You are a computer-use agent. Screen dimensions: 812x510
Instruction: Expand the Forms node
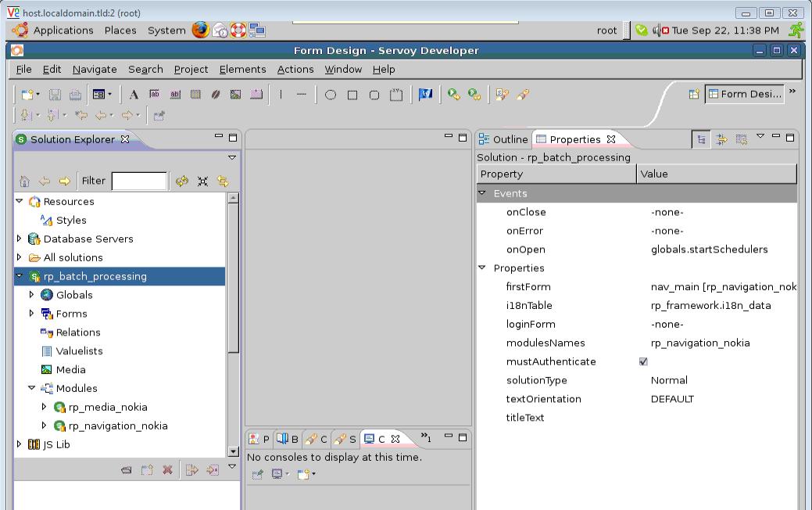(31, 314)
